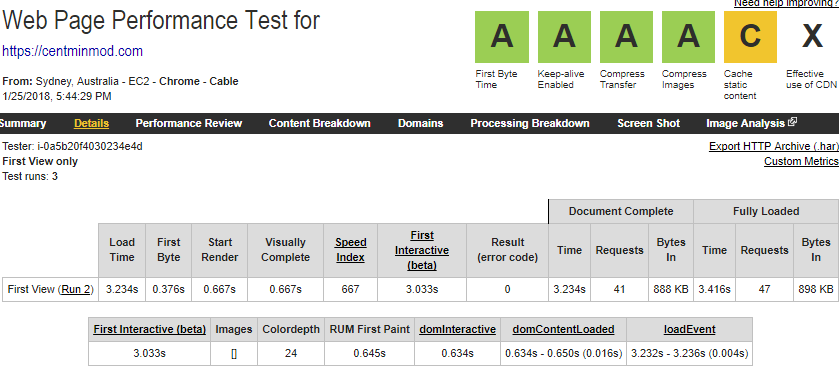Click the Speed Index value 667

(x=350, y=290)
